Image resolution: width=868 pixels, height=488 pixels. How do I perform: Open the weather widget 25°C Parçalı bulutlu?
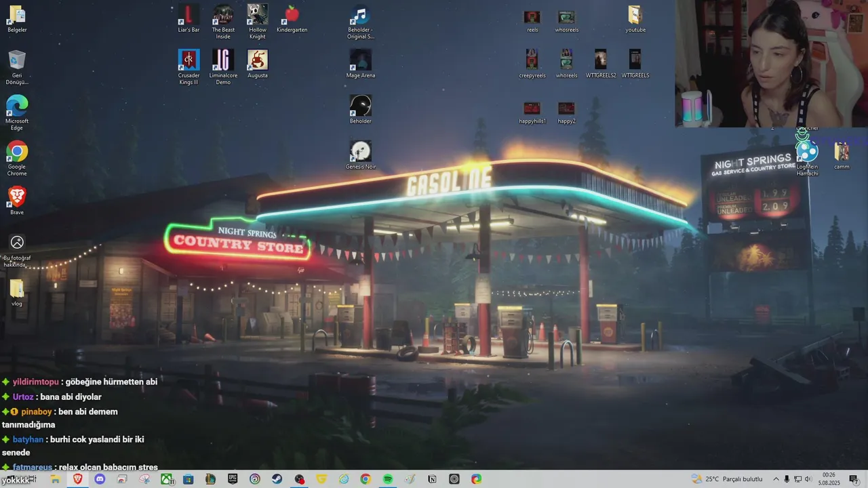click(727, 479)
